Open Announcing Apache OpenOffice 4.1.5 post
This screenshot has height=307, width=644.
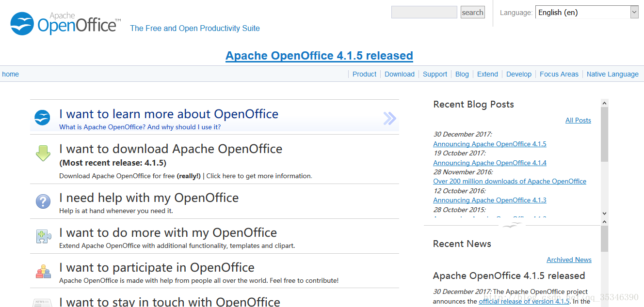tap(490, 144)
